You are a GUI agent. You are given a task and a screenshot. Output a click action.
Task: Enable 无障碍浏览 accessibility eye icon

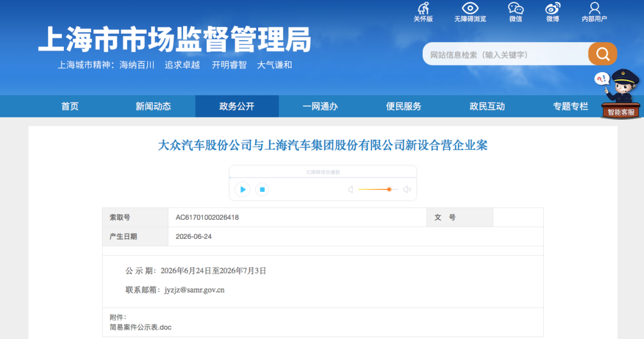(x=470, y=12)
